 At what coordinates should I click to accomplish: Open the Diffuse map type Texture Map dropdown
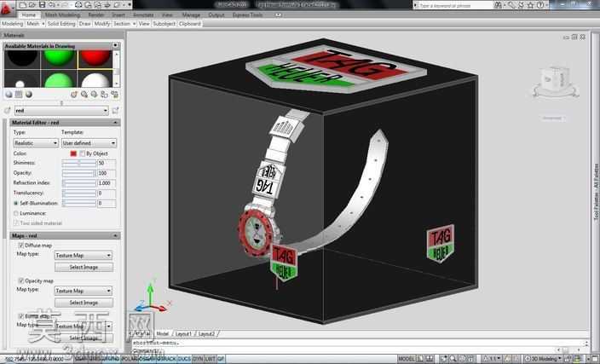point(83,255)
